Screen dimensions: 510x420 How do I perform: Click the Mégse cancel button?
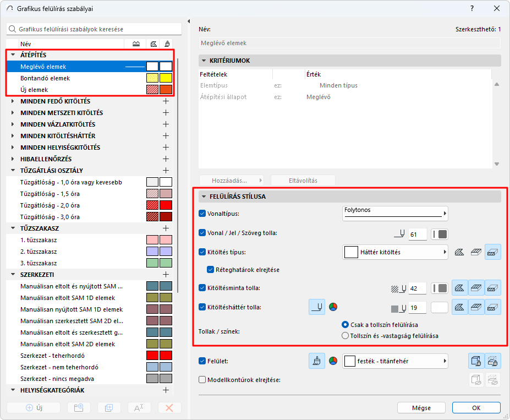pos(421,408)
